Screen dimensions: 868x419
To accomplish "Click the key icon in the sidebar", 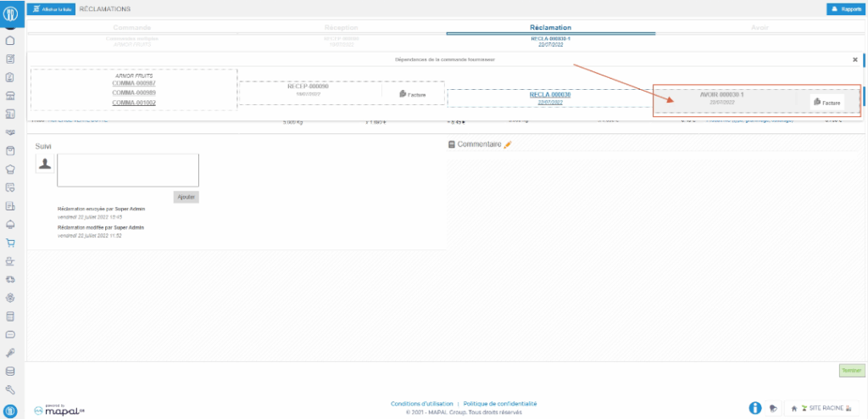I will [x=11, y=352].
